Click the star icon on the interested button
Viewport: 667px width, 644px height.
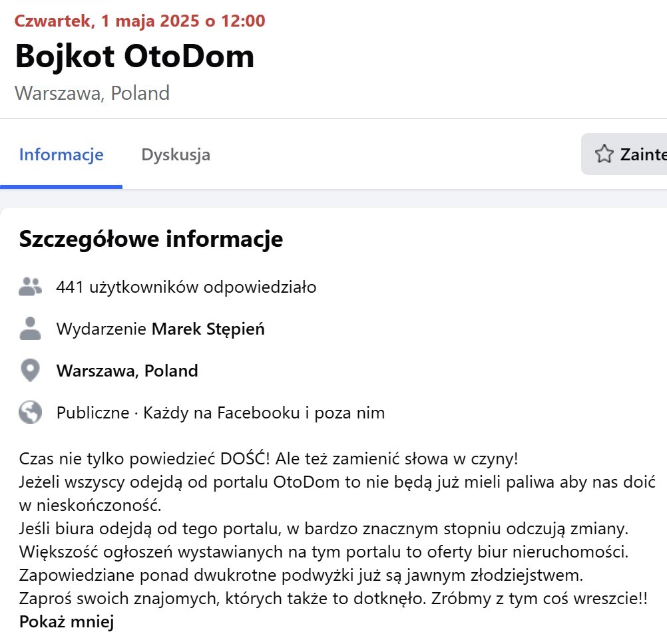click(604, 155)
